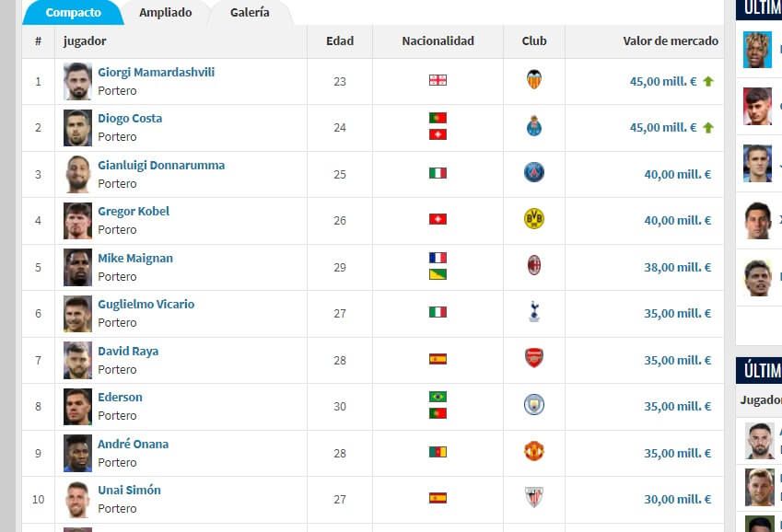Click the Valencia CF club crest
782x532 pixels.
(x=534, y=81)
